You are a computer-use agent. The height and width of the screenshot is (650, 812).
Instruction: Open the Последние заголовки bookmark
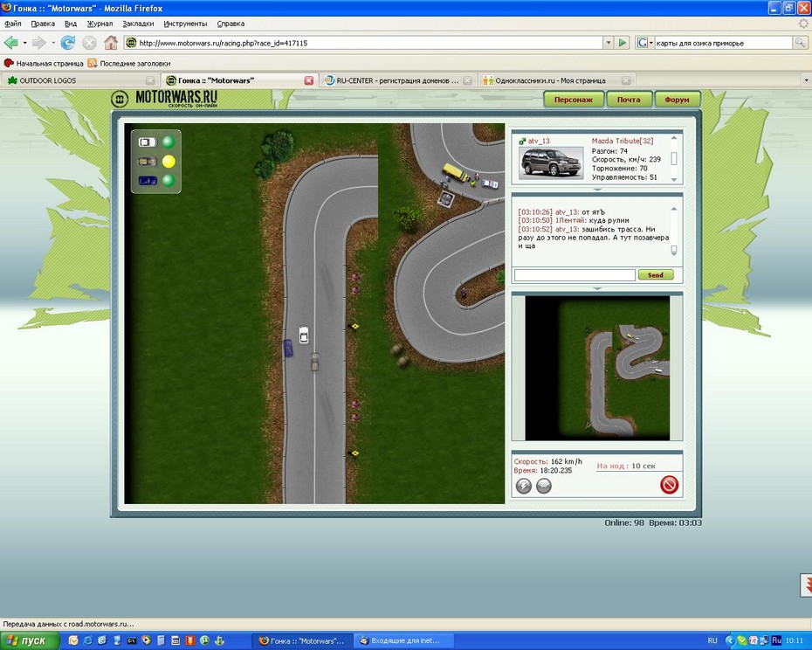click(129, 63)
